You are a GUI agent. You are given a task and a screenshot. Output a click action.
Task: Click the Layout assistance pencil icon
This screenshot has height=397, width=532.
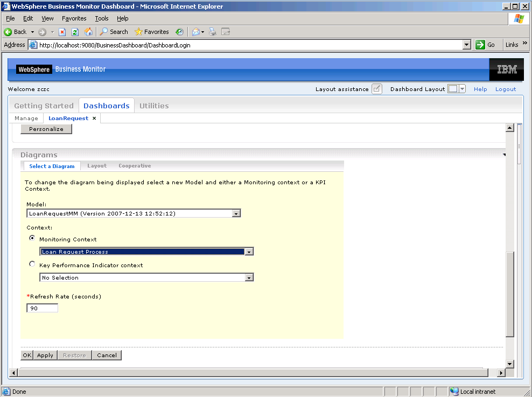tap(376, 89)
